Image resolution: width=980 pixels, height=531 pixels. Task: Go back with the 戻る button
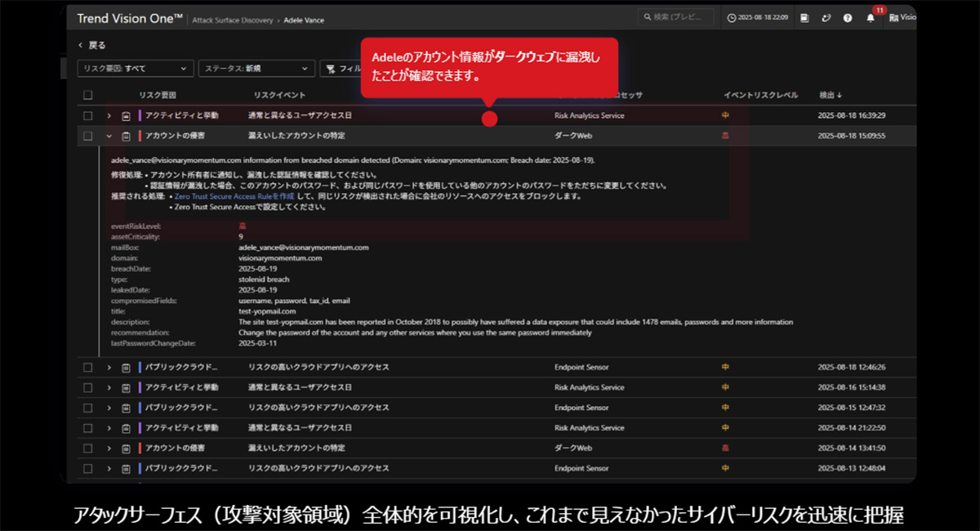point(91,46)
